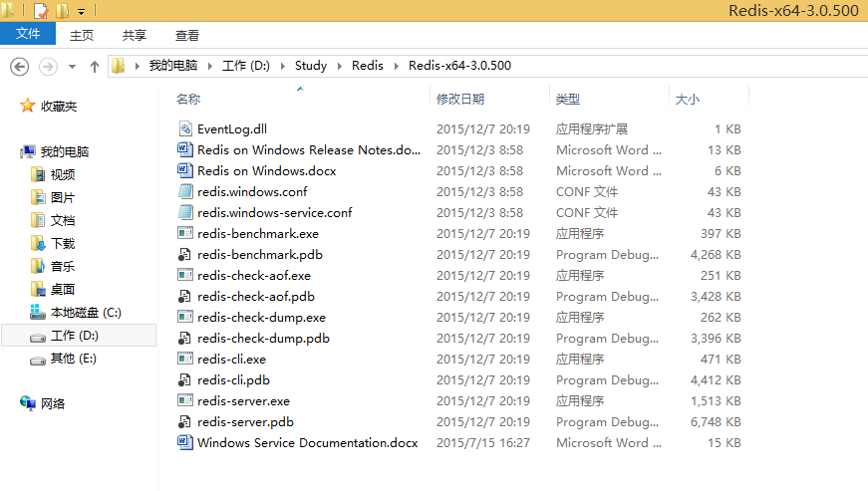Select the EventLog.dll file name
This screenshot has height=491, width=868.
pos(232,128)
